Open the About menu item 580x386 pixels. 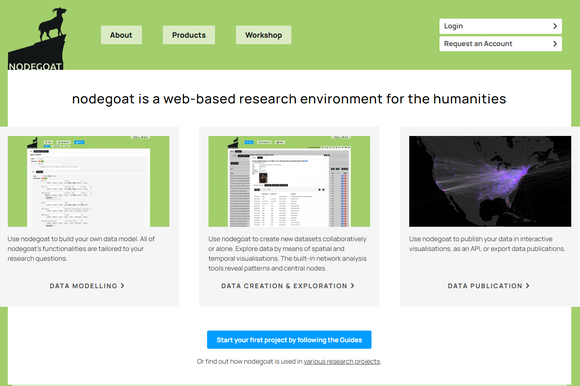pos(121,35)
